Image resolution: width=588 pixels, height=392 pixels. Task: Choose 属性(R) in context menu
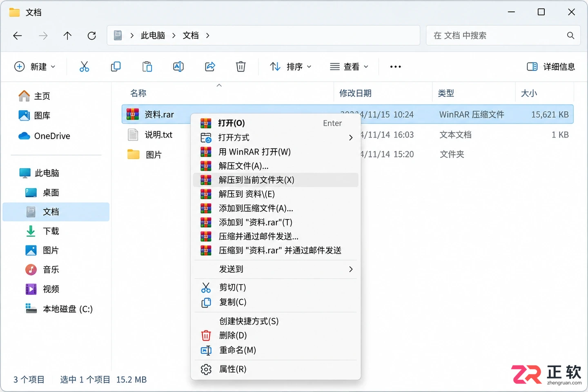tap(276, 369)
